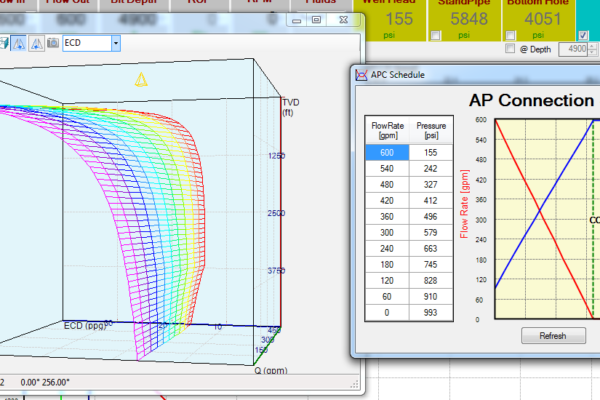Toggle the @ Depth checkbox

tap(512, 49)
